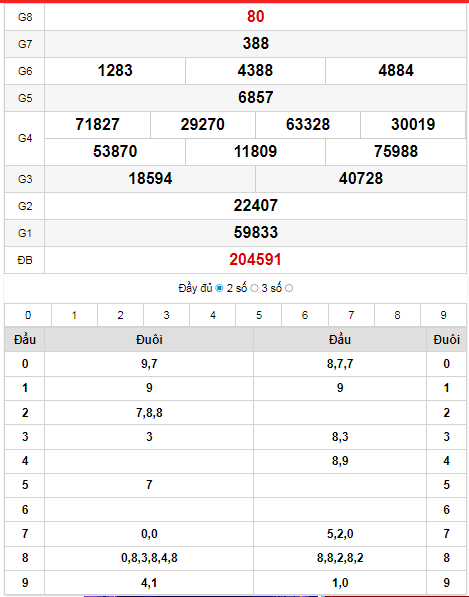Select the "Đầy đủ" radio button

(219, 288)
